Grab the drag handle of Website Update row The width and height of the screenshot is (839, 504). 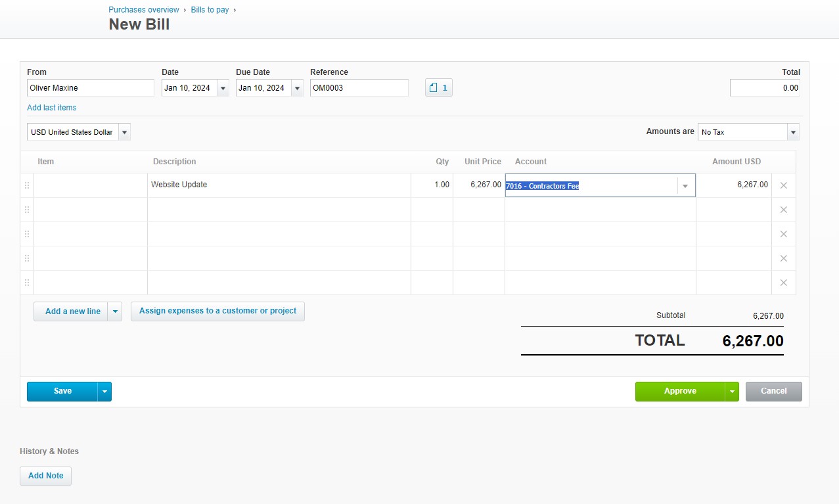point(27,185)
